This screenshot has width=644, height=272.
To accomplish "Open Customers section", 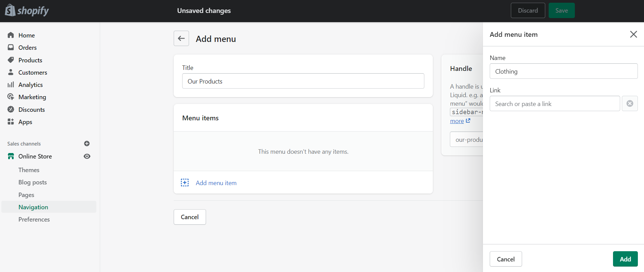I will pyautogui.click(x=33, y=72).
